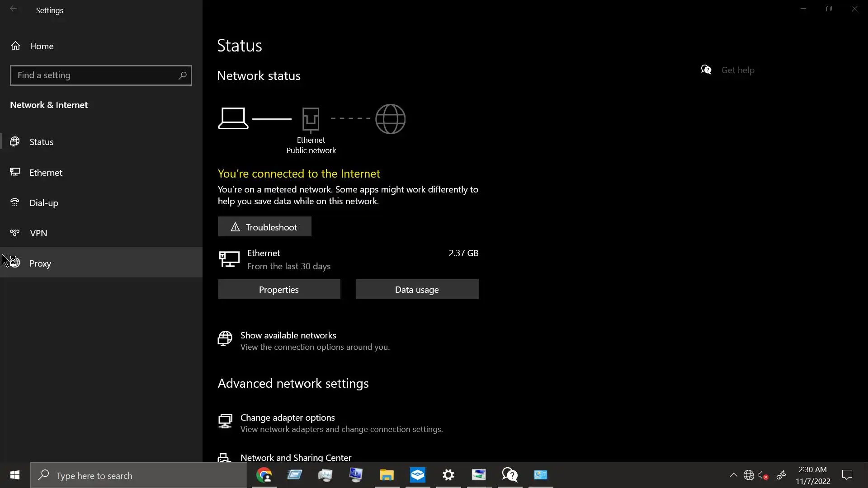Screen dimensions: 868x488
Task: Open Dial-up settings
Action: (43, 203)
